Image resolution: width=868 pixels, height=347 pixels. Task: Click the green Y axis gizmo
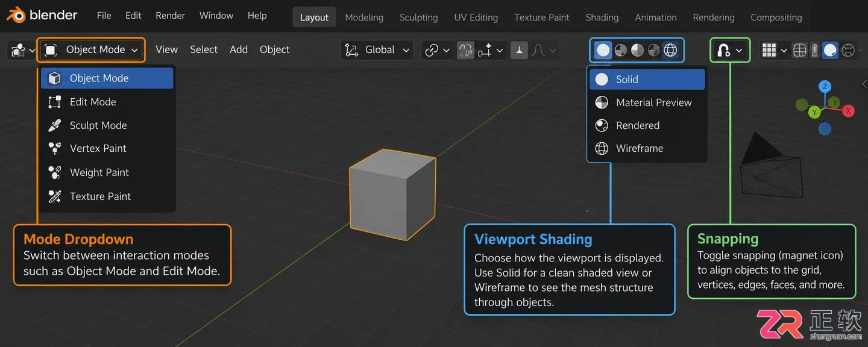(814, 112)
